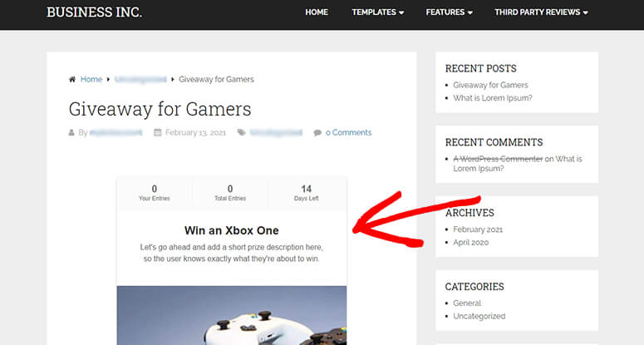Open the HOME menu item

[x=317, y=12]
